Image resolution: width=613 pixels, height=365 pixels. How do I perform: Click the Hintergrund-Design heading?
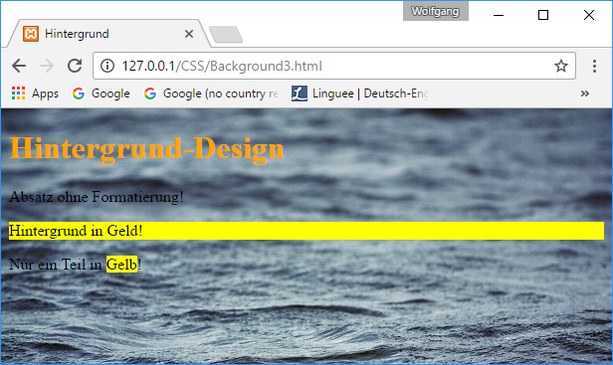[147, 149]
